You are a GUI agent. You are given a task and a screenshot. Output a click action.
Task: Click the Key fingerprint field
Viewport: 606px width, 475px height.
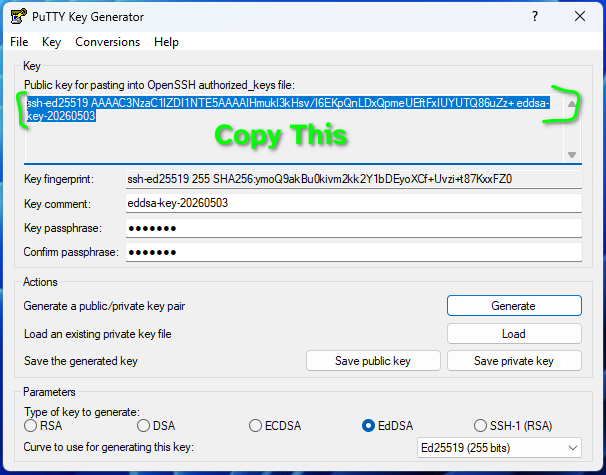(354, 179)
